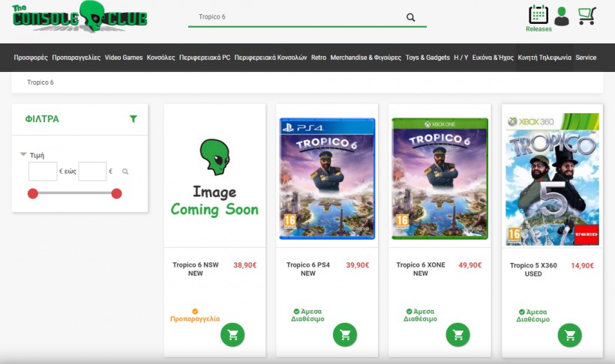Click the price filter search icon

125,172
